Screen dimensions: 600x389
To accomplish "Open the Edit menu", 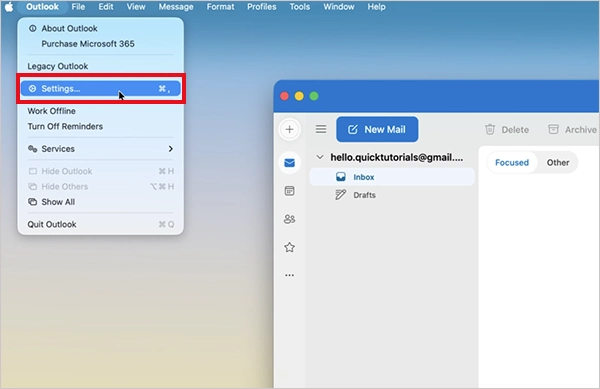I will [x=106, y=7].
